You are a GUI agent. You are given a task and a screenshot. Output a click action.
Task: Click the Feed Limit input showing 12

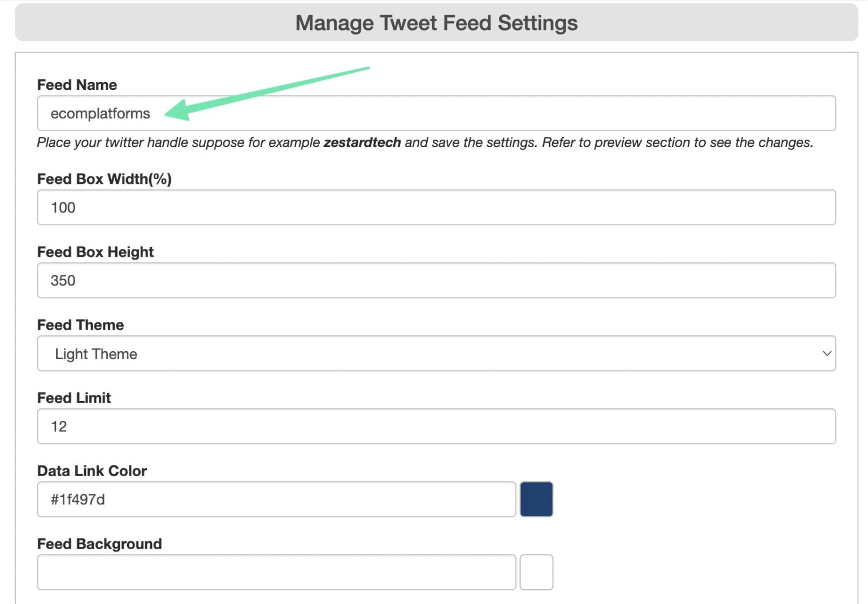[396, 426]
